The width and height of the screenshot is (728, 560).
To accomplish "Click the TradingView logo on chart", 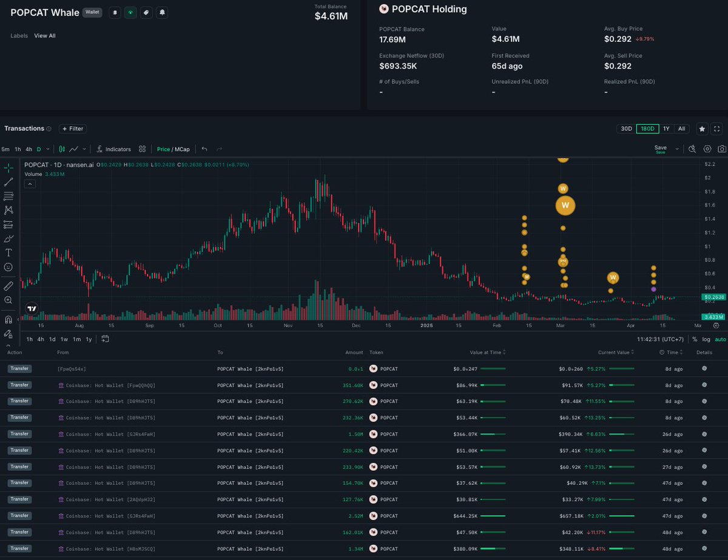I will (x=32, y=308).
